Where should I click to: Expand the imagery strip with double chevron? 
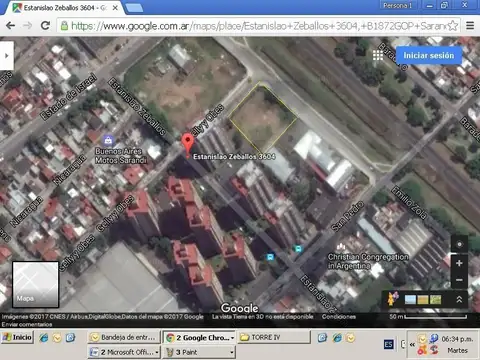(x=459, y=299)
